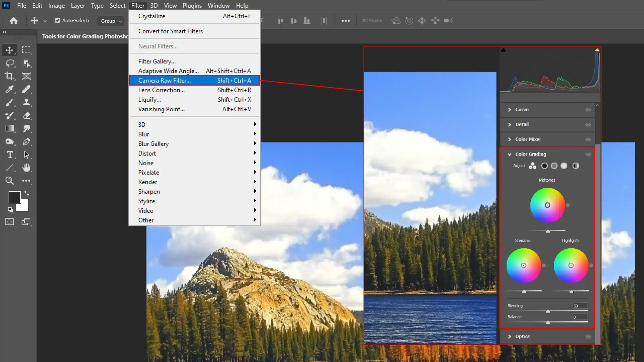Select the 3-way adjust mode

532,166
